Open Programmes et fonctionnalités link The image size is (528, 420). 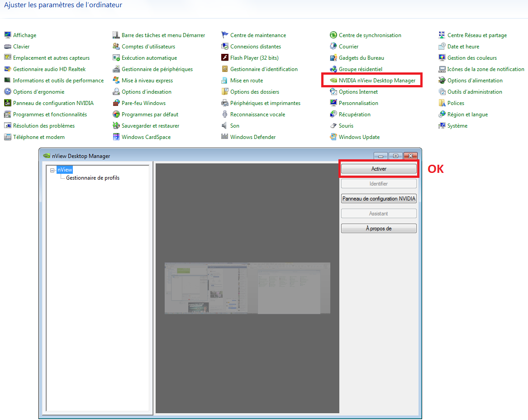pos(50,115)
